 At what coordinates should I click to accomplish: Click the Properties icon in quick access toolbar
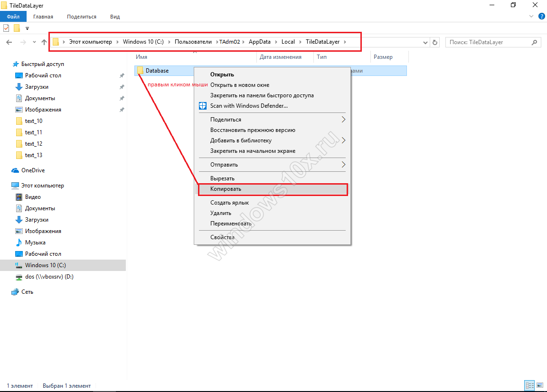pyautogui.click(x=7, y=28)
